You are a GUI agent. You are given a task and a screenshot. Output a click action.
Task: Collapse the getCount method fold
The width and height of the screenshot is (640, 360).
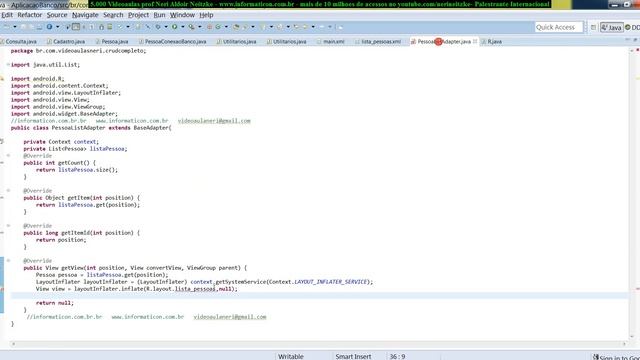[x=8, y=156]
